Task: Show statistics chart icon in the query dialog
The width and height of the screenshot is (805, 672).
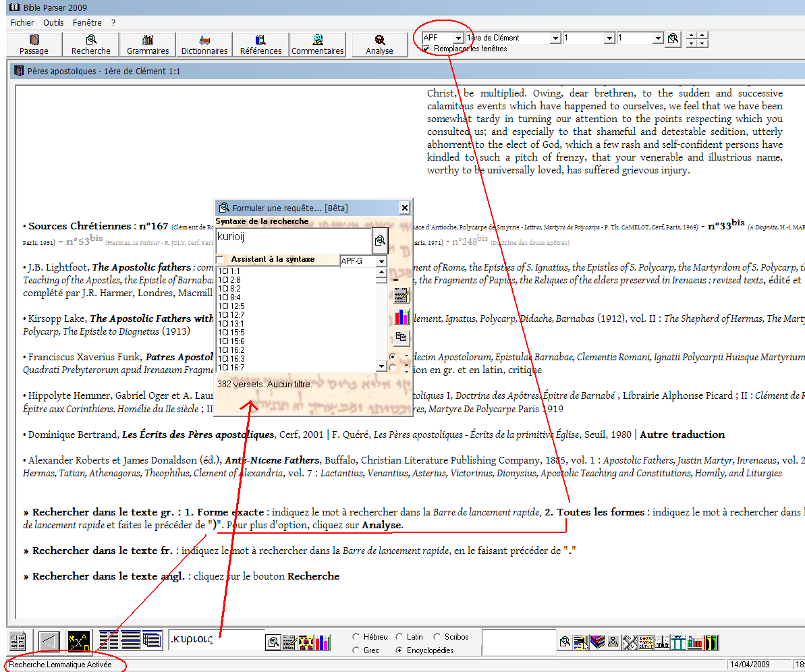Action: tap(401, 316)
